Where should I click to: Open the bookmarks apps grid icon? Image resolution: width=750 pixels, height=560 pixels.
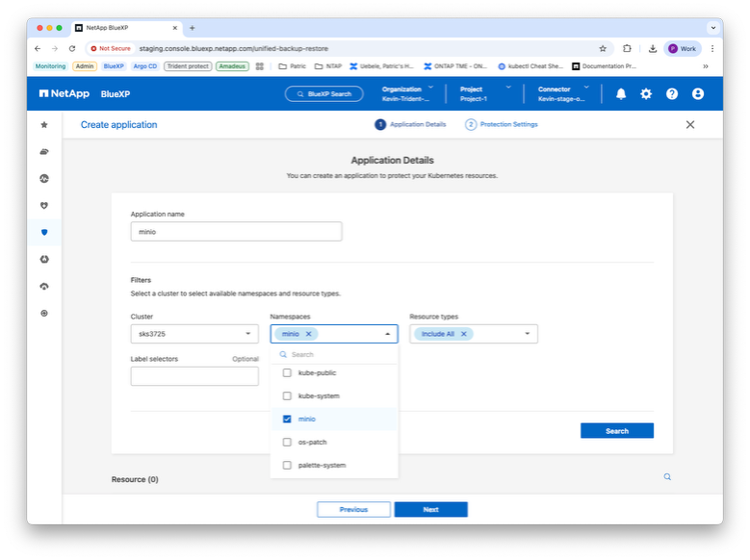(x=260, y=66)
